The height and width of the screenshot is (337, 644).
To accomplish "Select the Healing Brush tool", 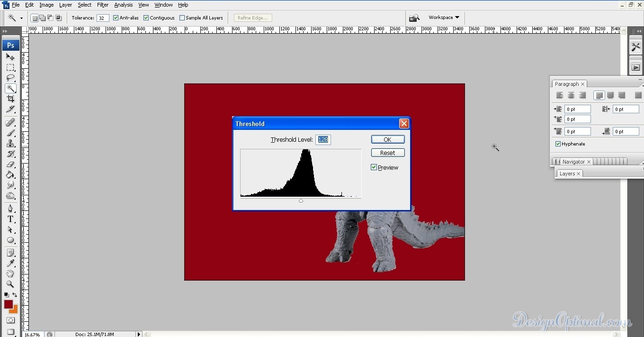I will pyautogui.click(x=10, y=122).
